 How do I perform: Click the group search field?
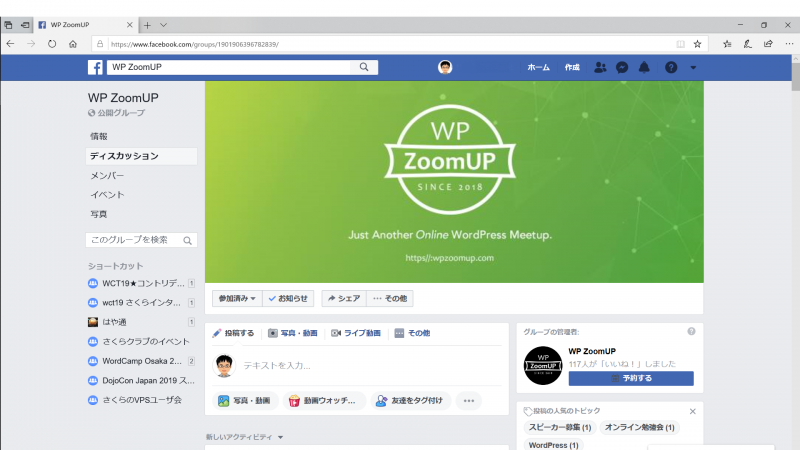click(141, 240)
